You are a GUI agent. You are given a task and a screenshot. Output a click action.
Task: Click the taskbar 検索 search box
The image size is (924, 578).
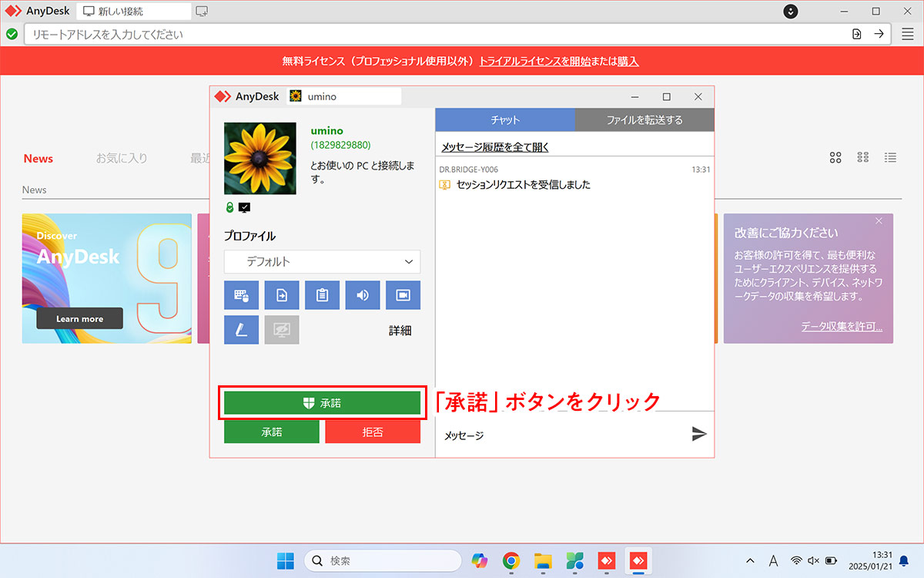381,560
